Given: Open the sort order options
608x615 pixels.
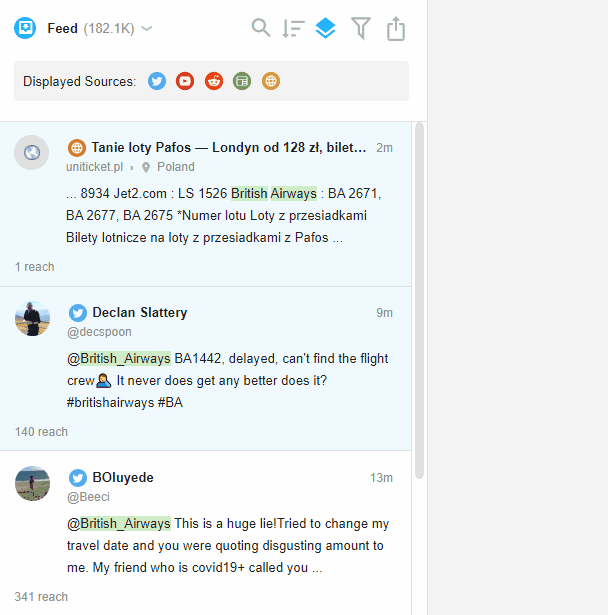Looking at the screenshot, I should (293, 29).
